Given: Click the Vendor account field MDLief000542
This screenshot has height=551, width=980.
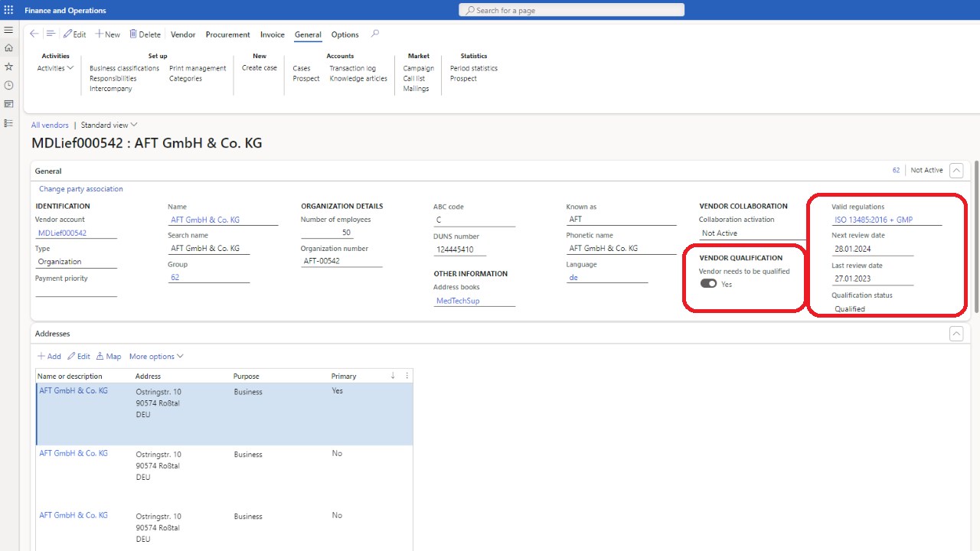Looking at the screenshot, I should click(76, 233).
